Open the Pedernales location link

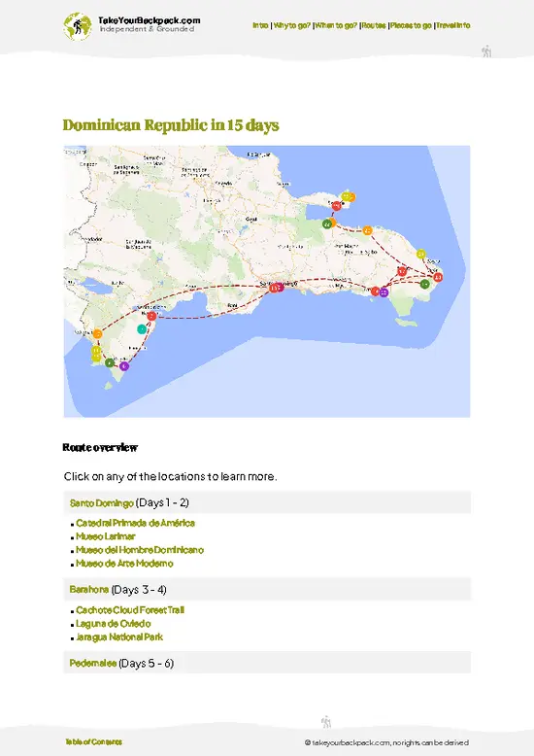pos(93,664)
